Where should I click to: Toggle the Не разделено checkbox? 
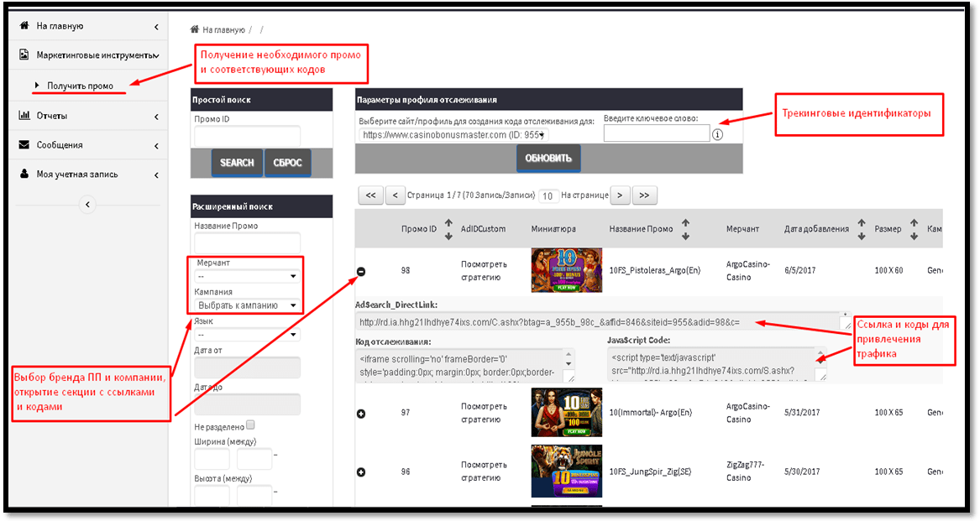click(x=250, y=425)
